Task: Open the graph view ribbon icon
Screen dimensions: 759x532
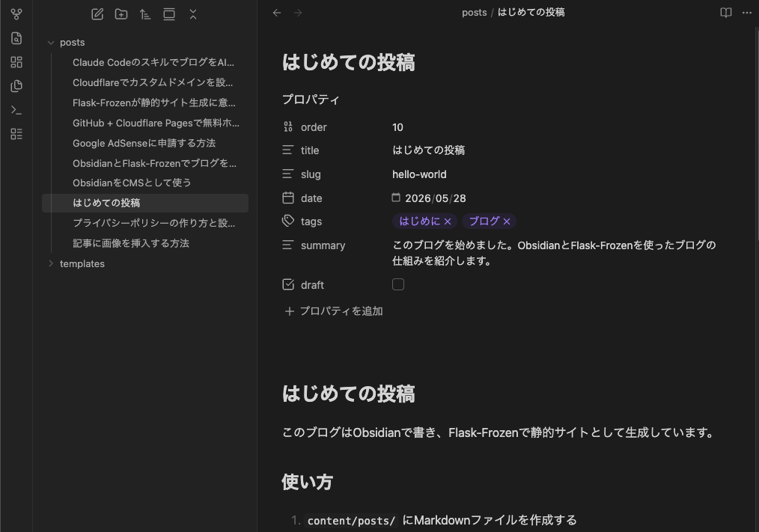Action: pyautogui.click(x=16, y=14)
